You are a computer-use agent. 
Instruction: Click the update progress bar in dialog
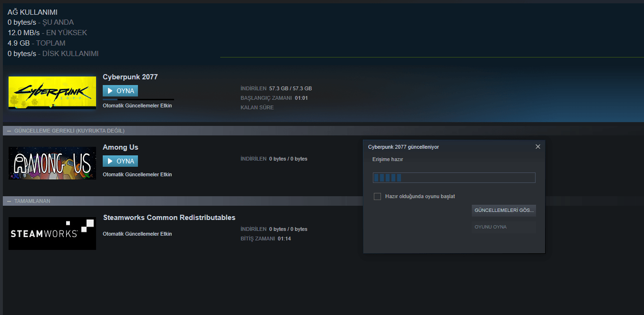coord(454,178)
